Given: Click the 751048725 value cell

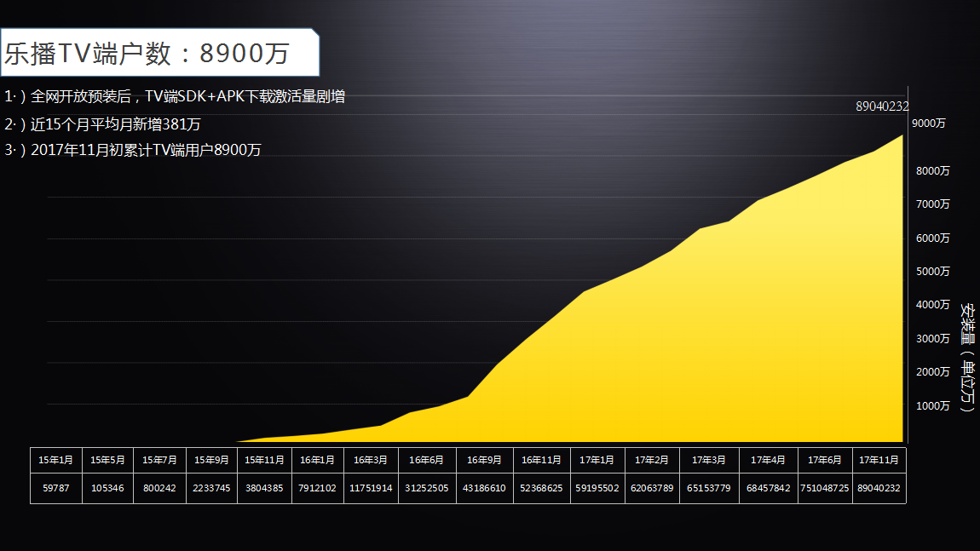Looking at the screenshot, I should pyautogui.click(x=824, y=489).
